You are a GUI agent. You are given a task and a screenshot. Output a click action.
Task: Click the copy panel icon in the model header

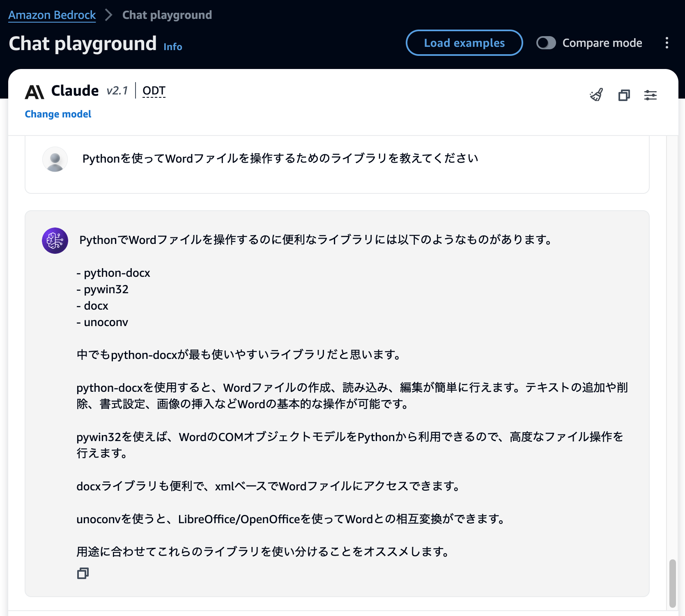624,95
